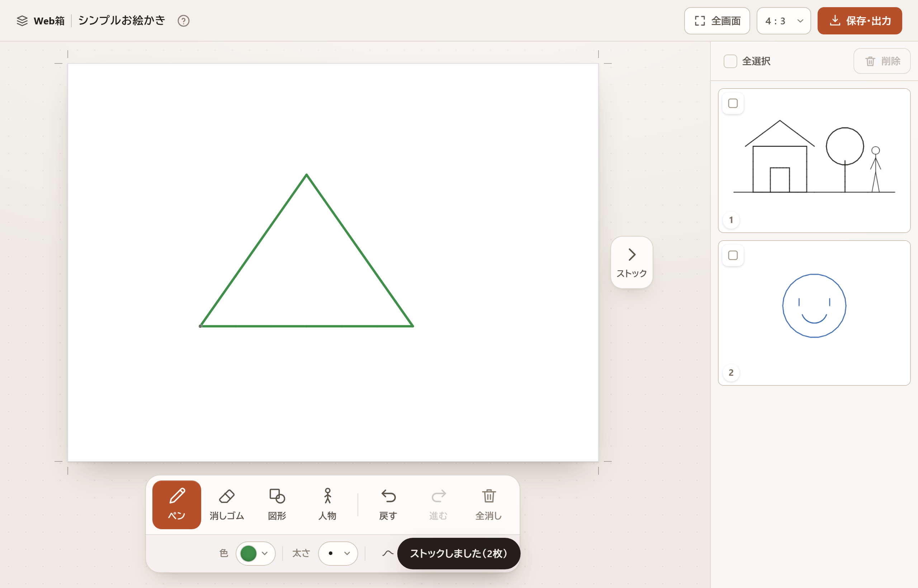Screen dimensions: 918x588
Task: Undo with the 戻す button
Action: point(388,504)
